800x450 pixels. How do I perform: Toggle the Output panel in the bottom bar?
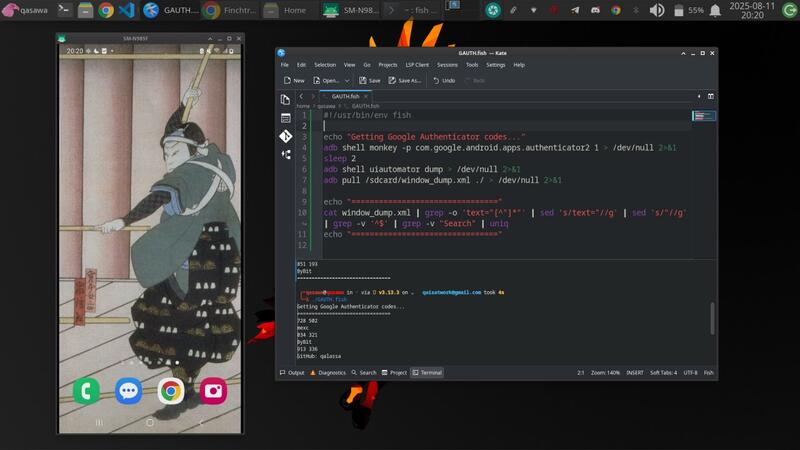[x=292, y=372]
